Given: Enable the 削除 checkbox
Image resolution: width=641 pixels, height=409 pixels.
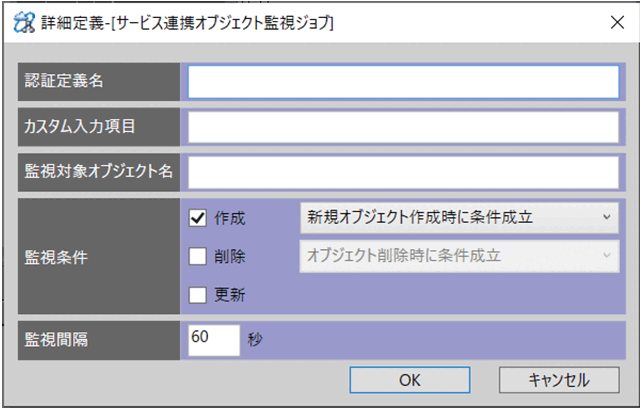Looking at the screenshot, I should [197, 256].
